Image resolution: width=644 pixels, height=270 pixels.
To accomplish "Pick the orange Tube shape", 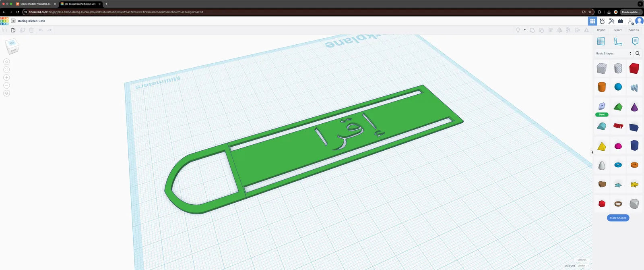I will point(634,165).
